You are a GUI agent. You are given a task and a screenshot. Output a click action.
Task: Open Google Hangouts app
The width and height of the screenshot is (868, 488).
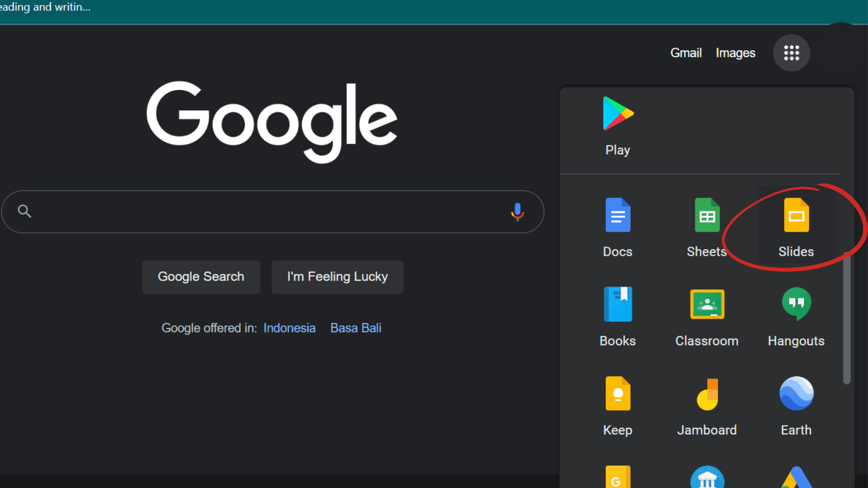click(x=796, y=316)
